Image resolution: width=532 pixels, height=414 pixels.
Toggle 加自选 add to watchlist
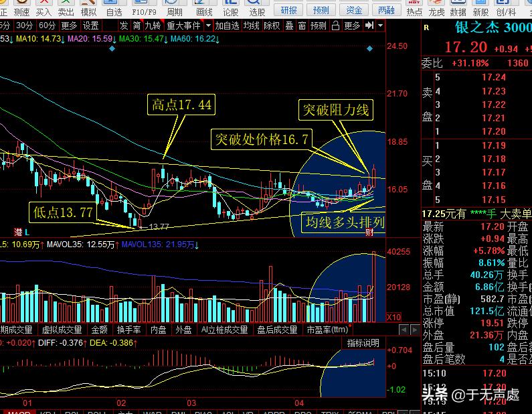click(x=227, y=25)
